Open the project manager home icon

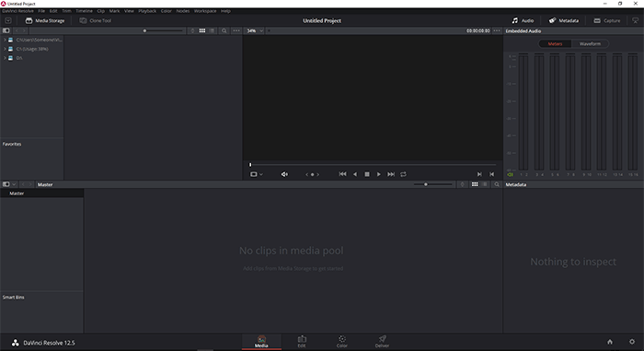pyautogui.click(x=610, y=342)
